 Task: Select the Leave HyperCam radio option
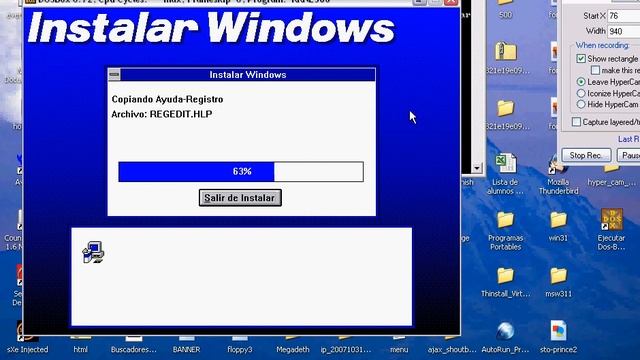581,82
